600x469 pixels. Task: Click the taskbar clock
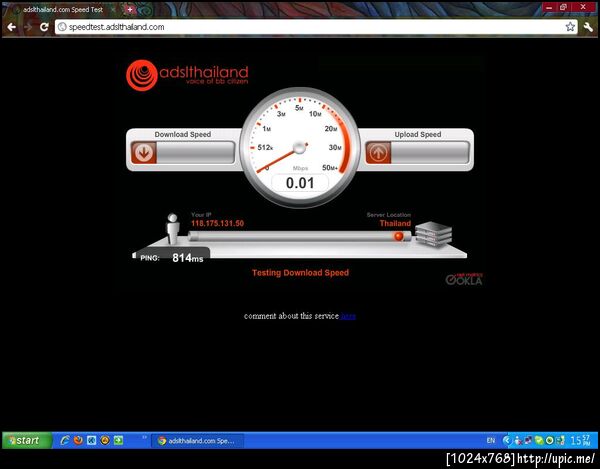[x=580, y=441]
